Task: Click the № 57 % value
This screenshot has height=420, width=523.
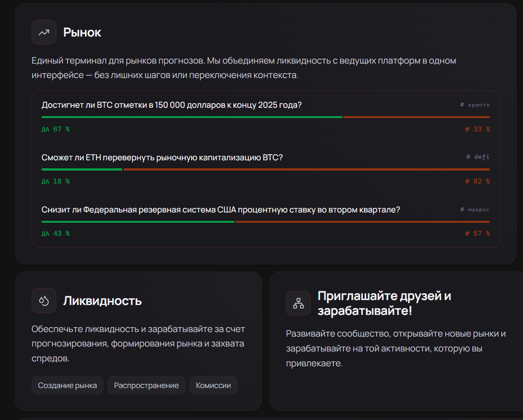Action: 478,233
